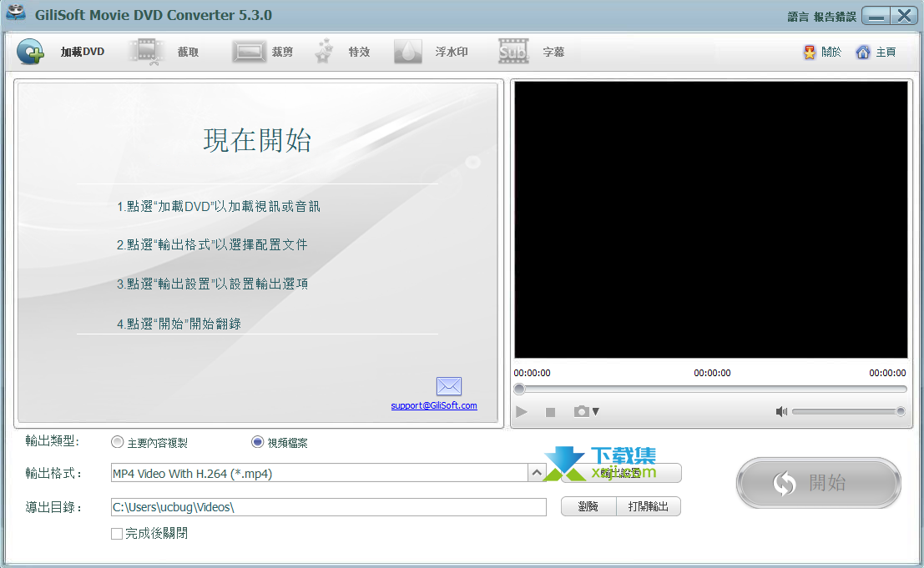Click the instruction line starting with 2.點選
The width and height of the screenshot is (924, 568).
pyautogui.click(x=212, y=245)
